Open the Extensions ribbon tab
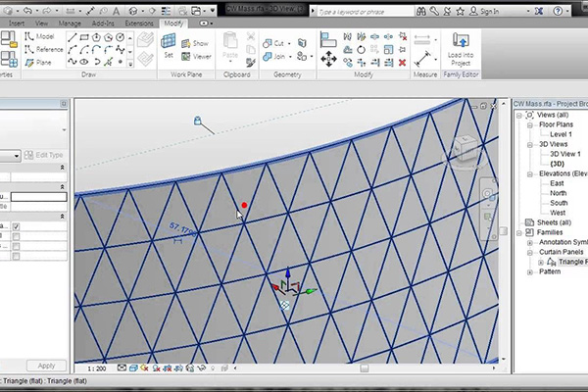 (139, 24)
